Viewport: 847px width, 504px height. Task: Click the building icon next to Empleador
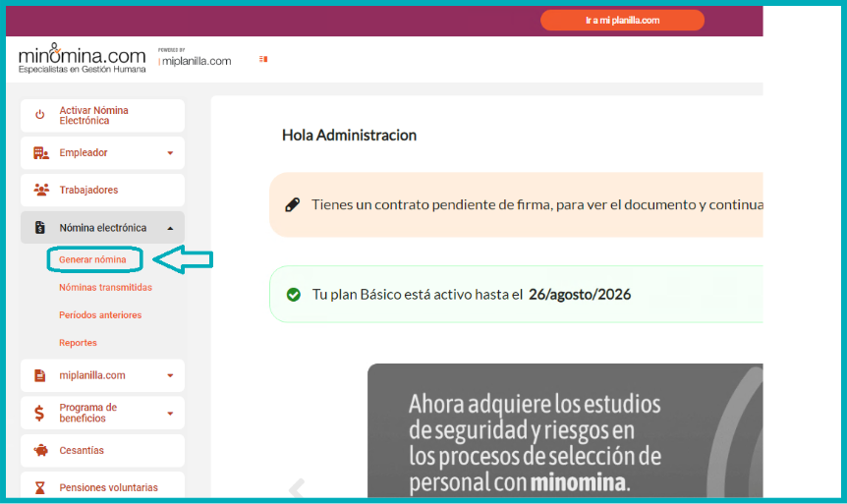(x=40, y=153)
